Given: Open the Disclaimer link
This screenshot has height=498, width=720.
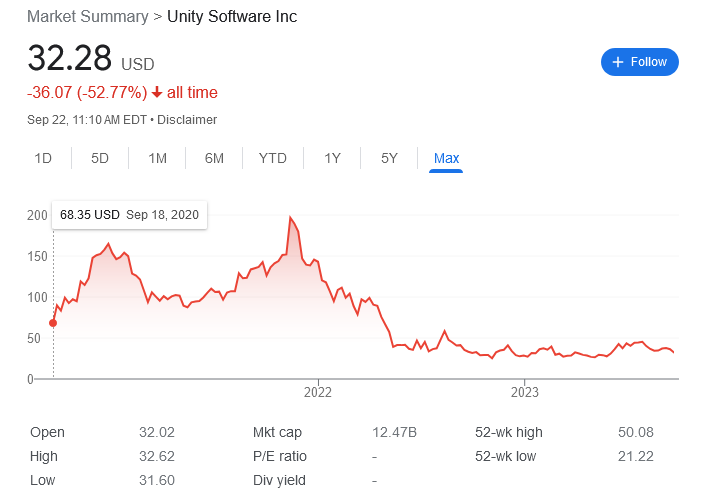Looking at the screenshot, I should point(187,120).
